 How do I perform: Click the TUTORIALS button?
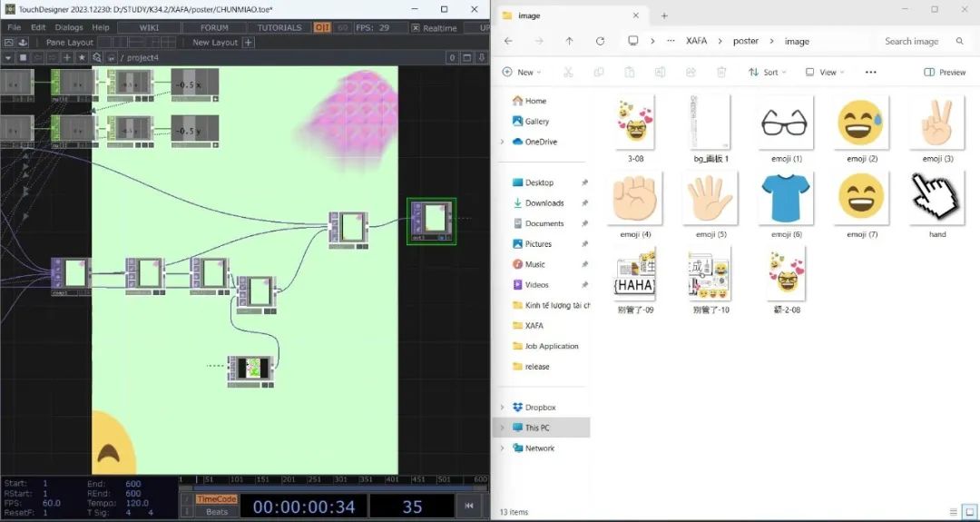(279, 27)
